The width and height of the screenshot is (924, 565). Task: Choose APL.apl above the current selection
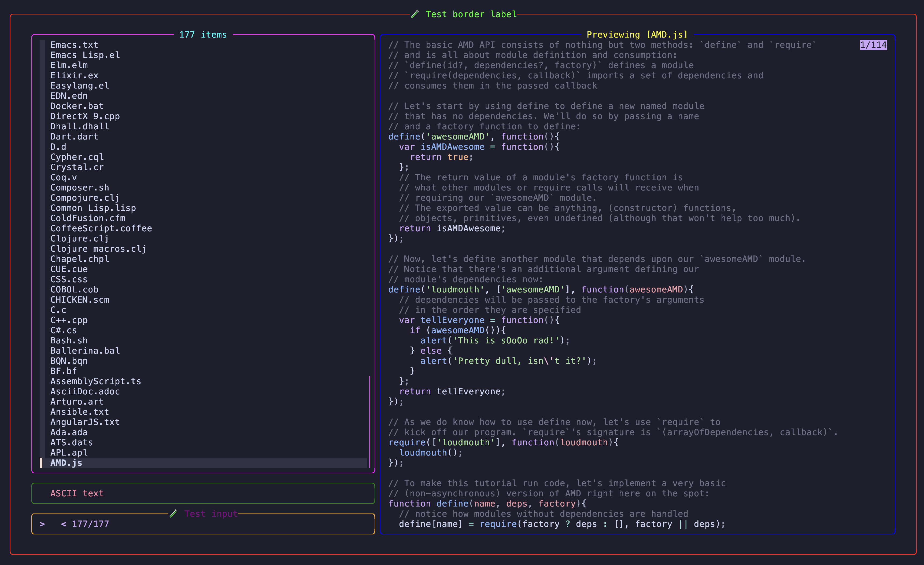click(69, 453)
